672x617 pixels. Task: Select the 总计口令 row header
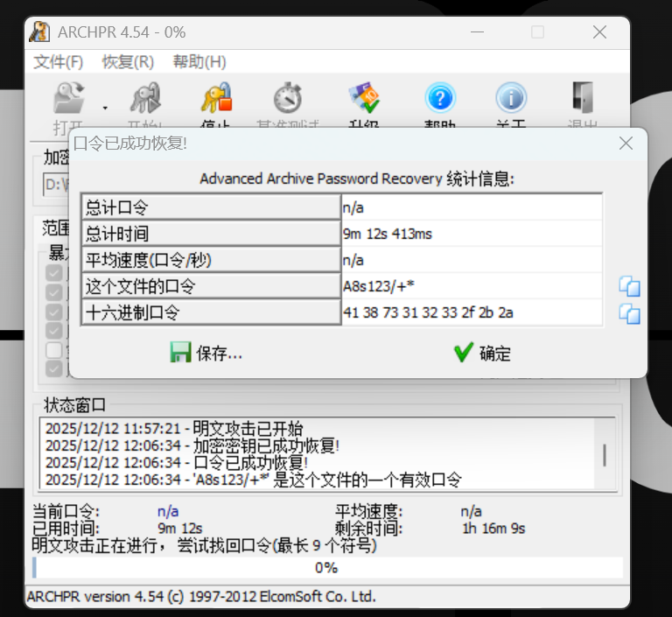coord(211,207)
